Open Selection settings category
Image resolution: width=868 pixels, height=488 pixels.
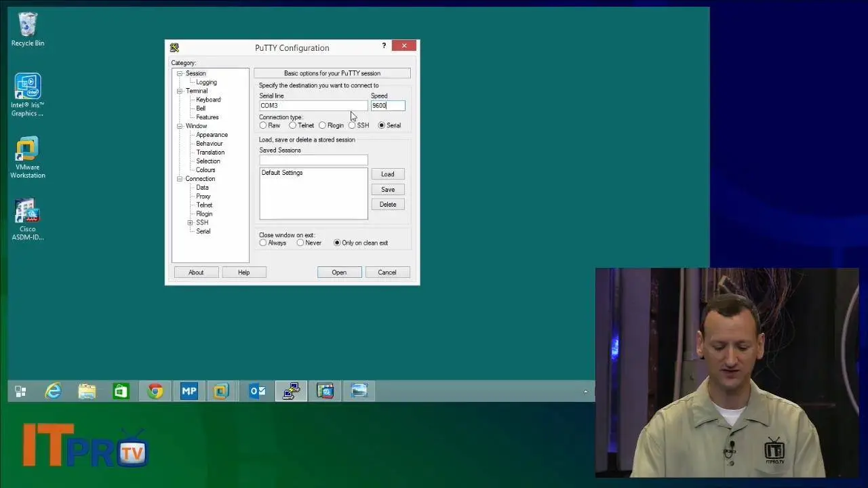click(x=208, y=161)
